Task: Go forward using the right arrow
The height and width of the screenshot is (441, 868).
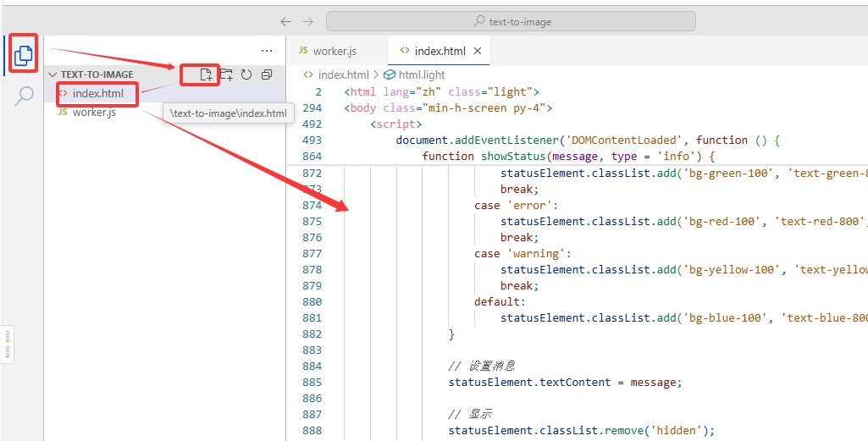Action: [307, 21]
